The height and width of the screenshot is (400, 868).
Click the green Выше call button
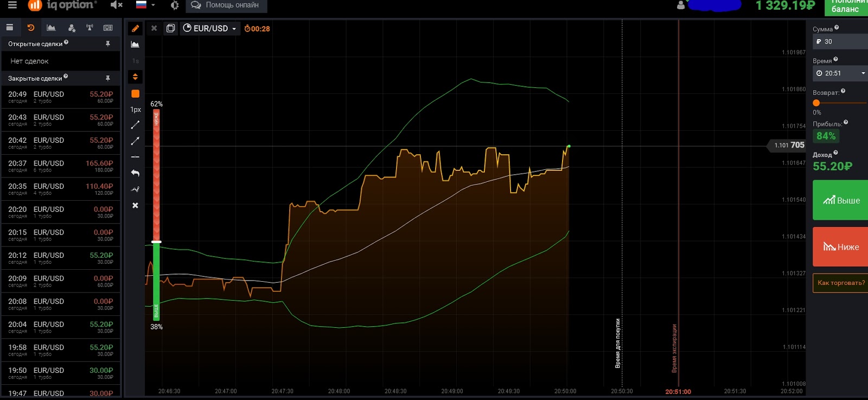click(x=840, y=200)
